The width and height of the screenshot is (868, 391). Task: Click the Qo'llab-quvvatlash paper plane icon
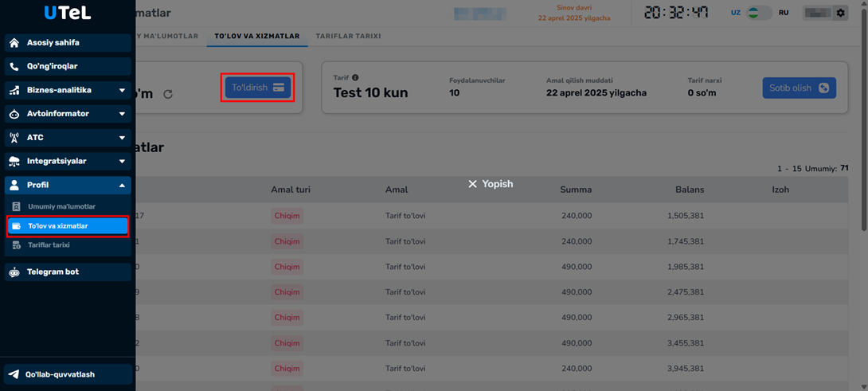pos(14,374)
